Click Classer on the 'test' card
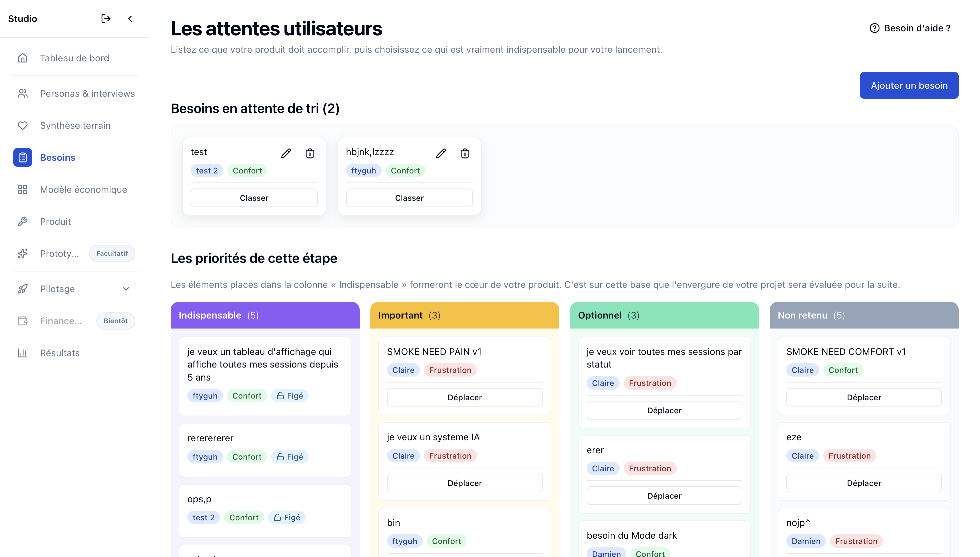 (x=254, y=198)
